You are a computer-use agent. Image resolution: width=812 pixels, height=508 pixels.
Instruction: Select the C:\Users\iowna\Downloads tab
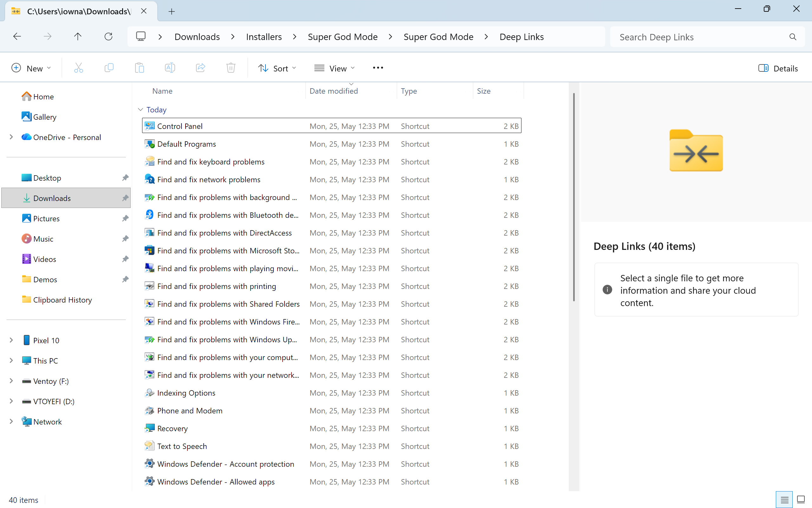(x=79, y=11)
